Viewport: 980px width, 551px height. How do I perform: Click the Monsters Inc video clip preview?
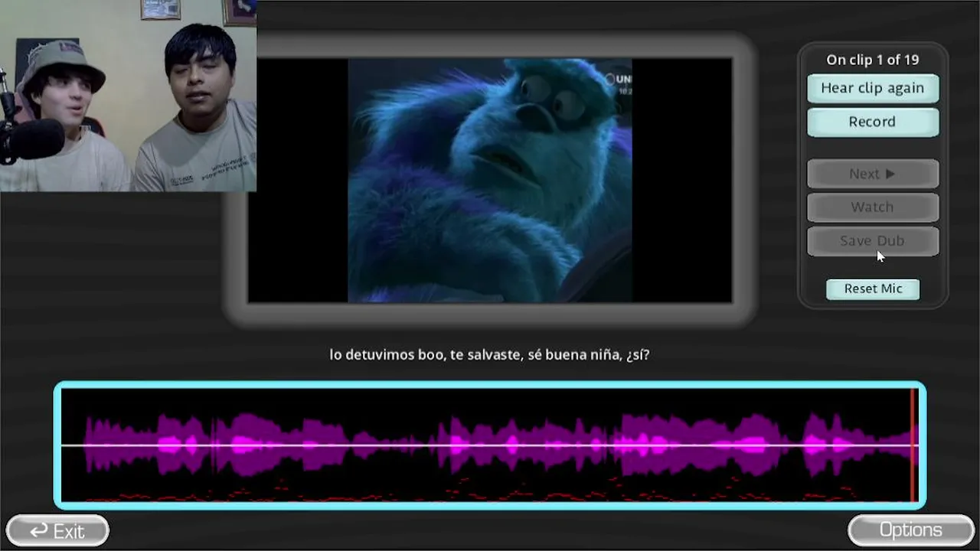[x=490, y=180]
